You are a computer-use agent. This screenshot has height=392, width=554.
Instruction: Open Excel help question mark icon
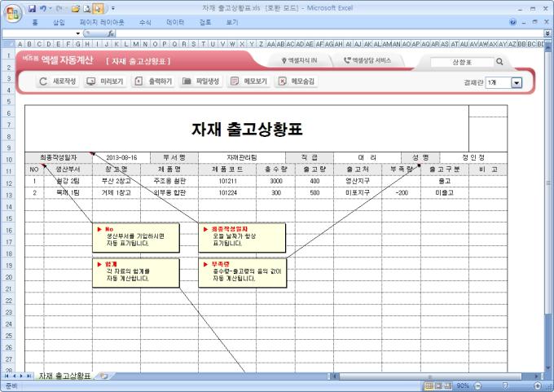click(512, 22)
